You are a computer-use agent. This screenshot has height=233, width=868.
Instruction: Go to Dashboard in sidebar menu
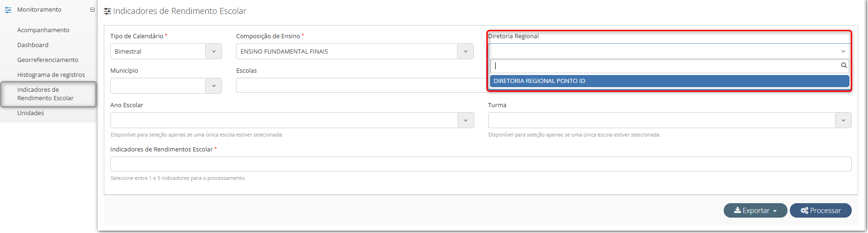tap(33, 45)
